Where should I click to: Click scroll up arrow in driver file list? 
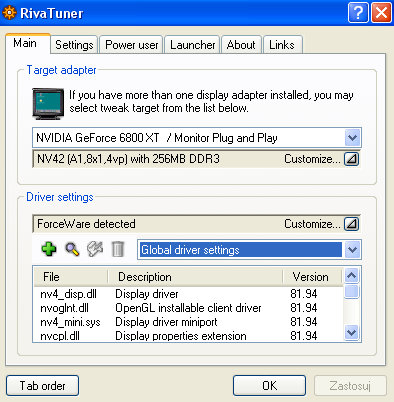point(352,276)
